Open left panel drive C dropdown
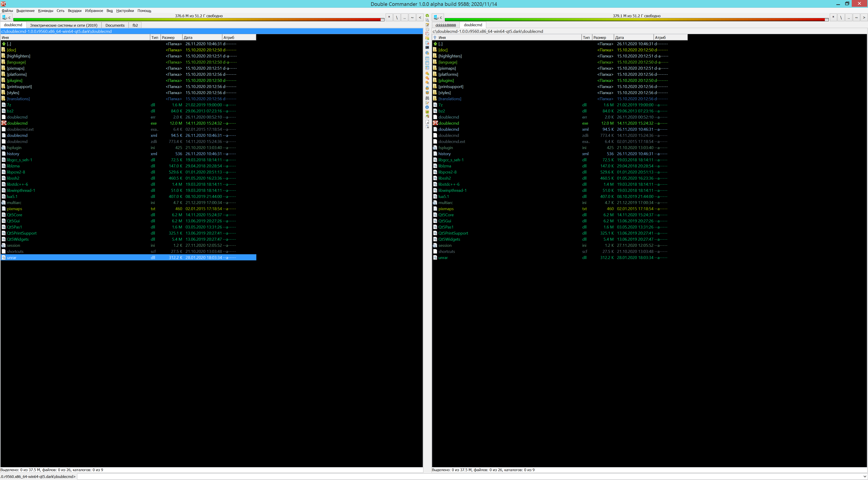868x480 pixels. pos(6,17)
